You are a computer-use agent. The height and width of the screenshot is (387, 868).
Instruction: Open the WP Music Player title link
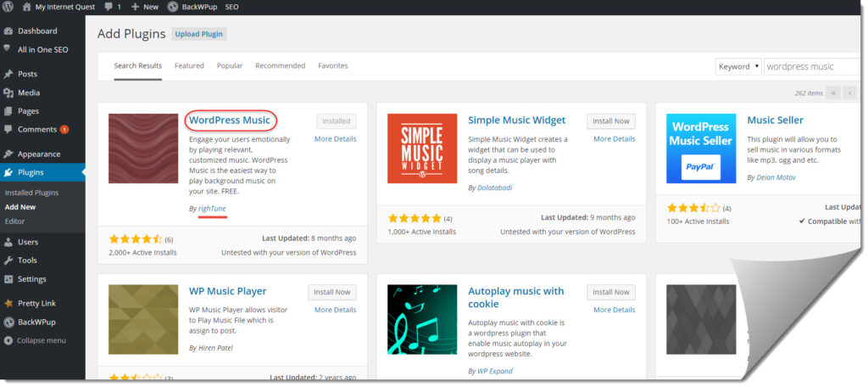[x=227, y=291]
